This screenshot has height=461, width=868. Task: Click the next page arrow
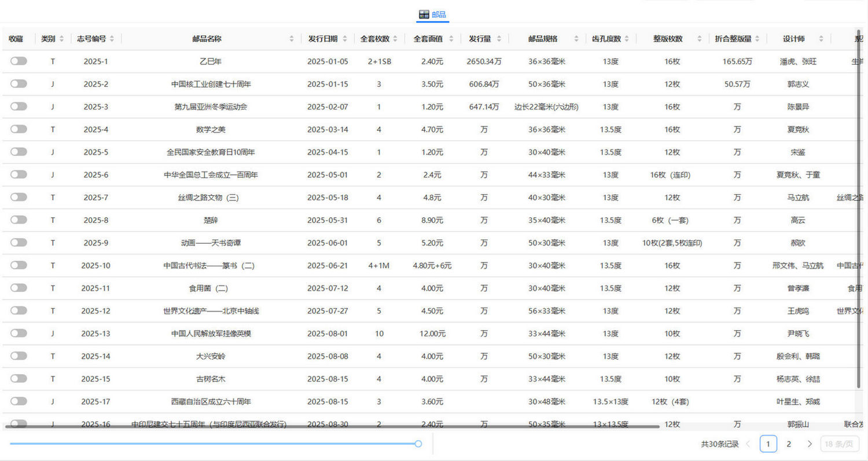coord(810,444)
